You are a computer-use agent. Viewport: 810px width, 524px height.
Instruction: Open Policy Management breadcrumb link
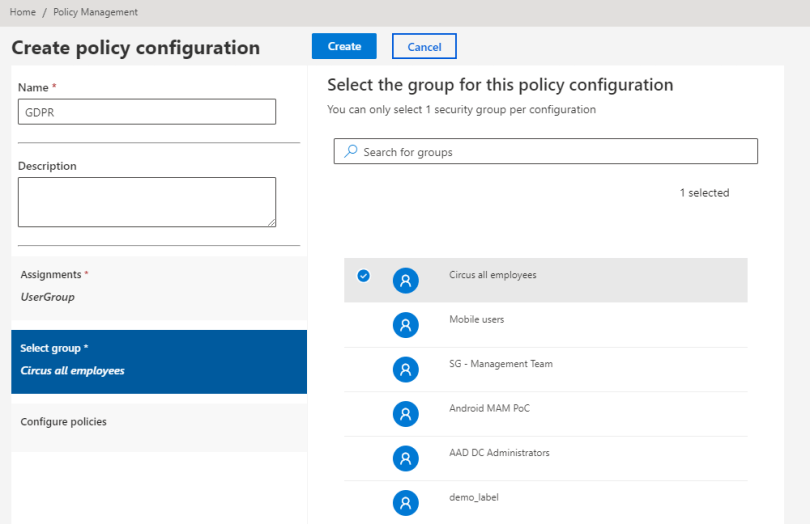pos(95,12)
